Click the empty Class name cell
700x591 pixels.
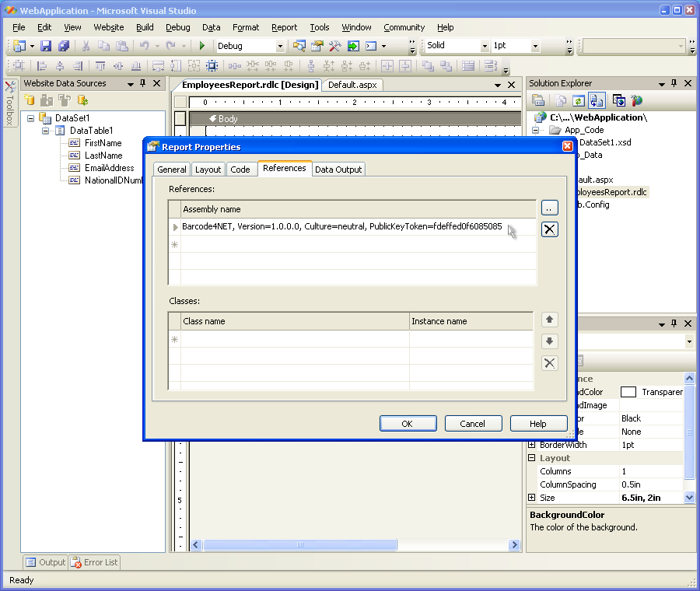coord(295,339)
